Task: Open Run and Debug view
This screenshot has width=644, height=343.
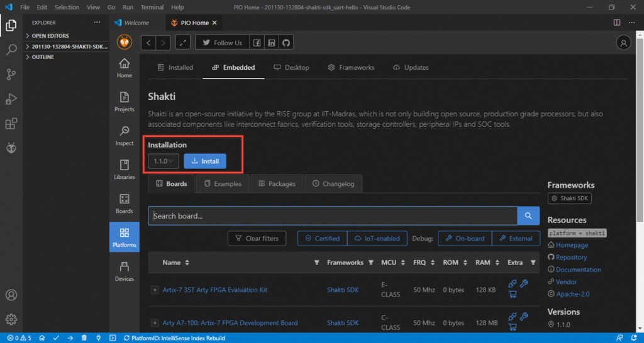Action: pos(11,99)
